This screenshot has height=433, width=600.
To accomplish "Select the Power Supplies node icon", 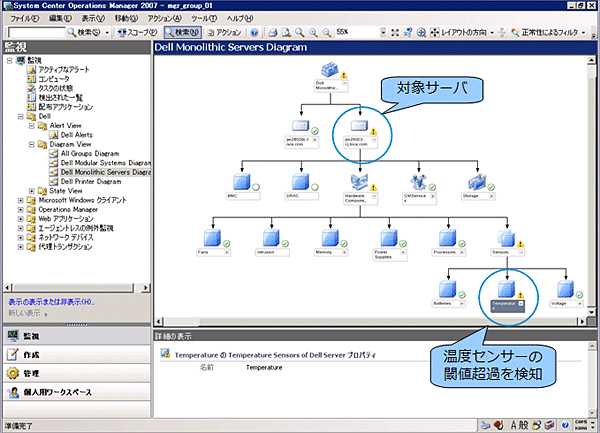I will [386, 238].
